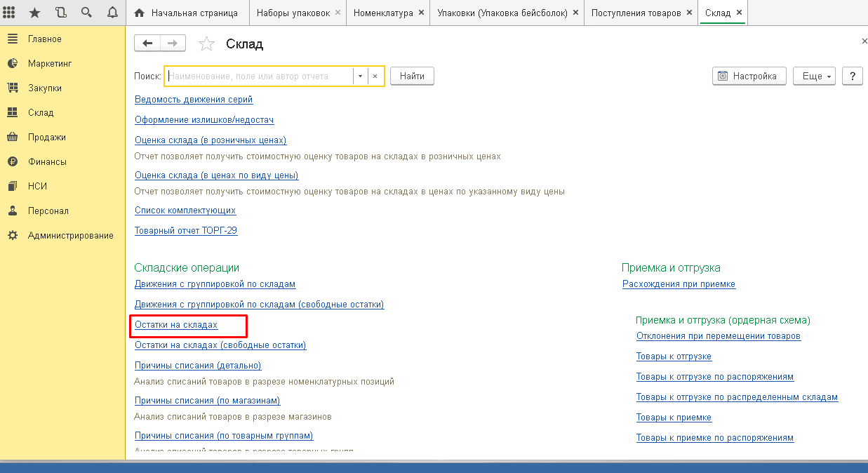
Task: Go forward using the right arrow button
Action: click(x=173, y=44)
